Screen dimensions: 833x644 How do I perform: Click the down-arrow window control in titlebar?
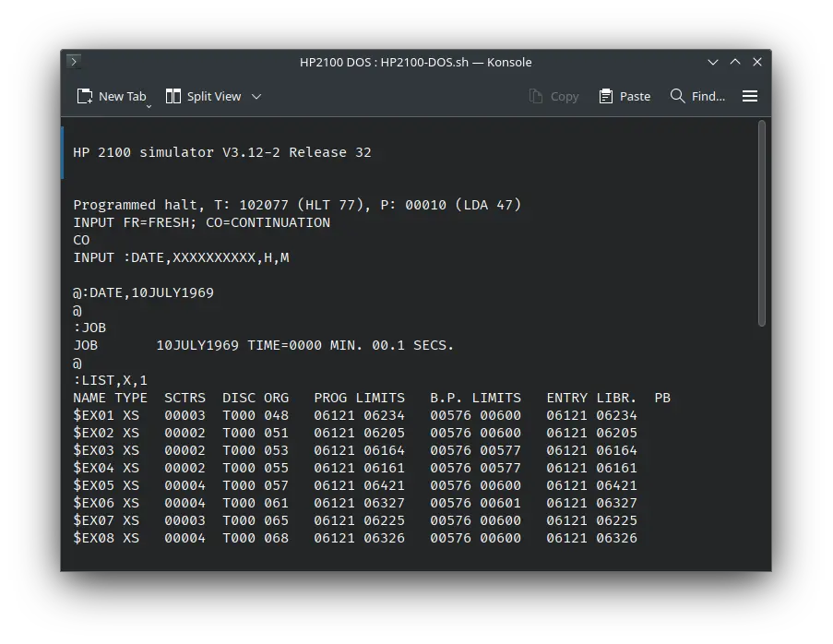(712, 62)
